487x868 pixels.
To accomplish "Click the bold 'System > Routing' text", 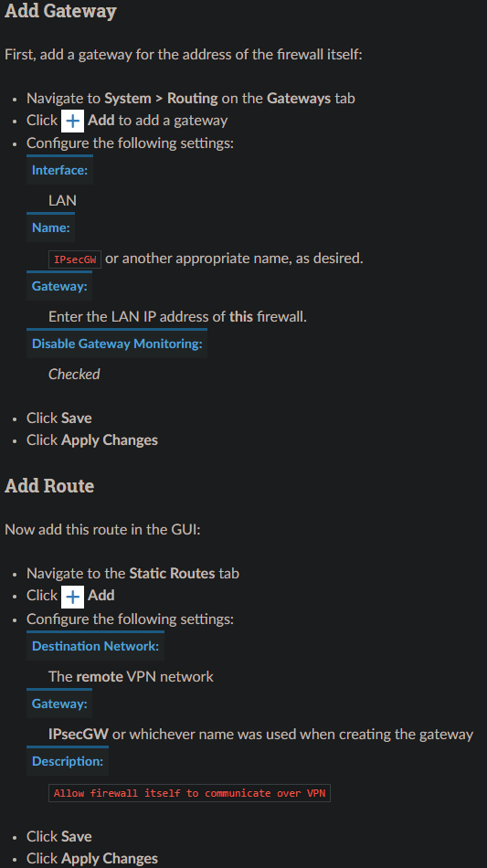I will [x=161, y=99].
